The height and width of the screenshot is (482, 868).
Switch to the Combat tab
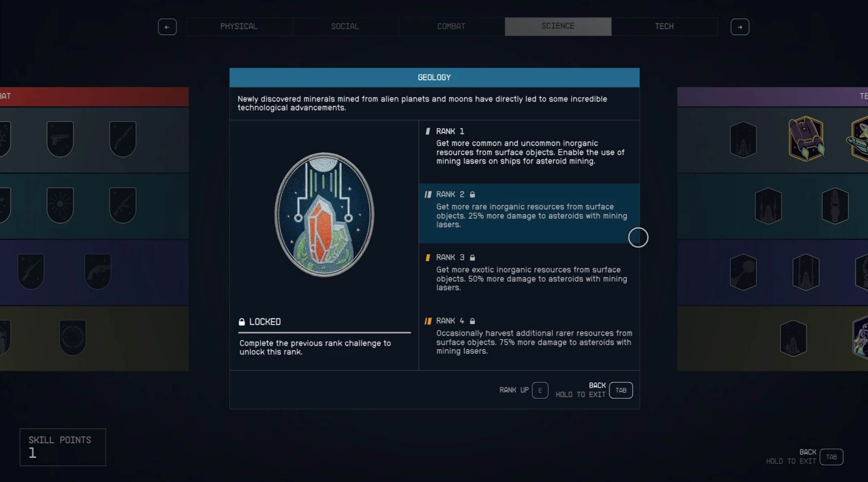[x=451, y=26]
